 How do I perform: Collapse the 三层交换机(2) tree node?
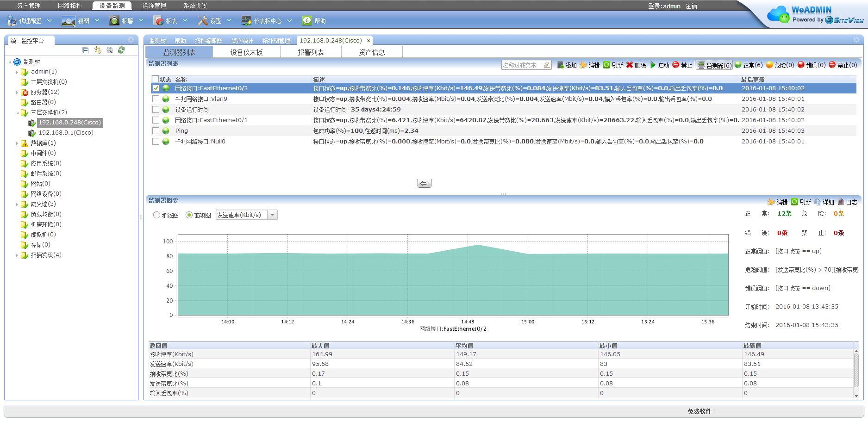[17, 112]
